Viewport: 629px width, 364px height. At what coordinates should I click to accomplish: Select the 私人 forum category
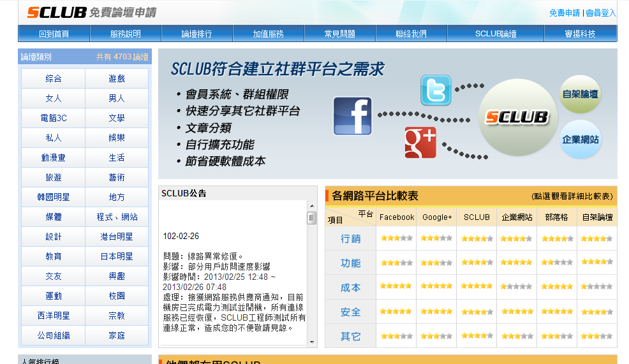(54, 138)
